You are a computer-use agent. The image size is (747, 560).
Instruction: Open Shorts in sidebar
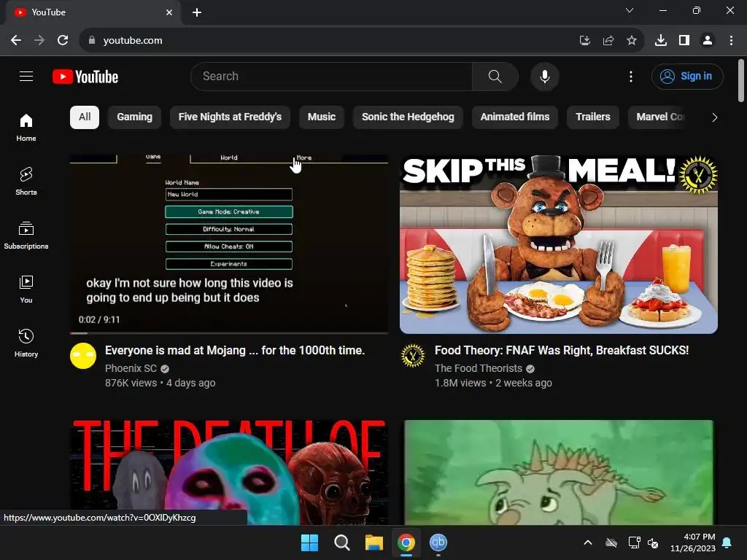tap(26, 182)
